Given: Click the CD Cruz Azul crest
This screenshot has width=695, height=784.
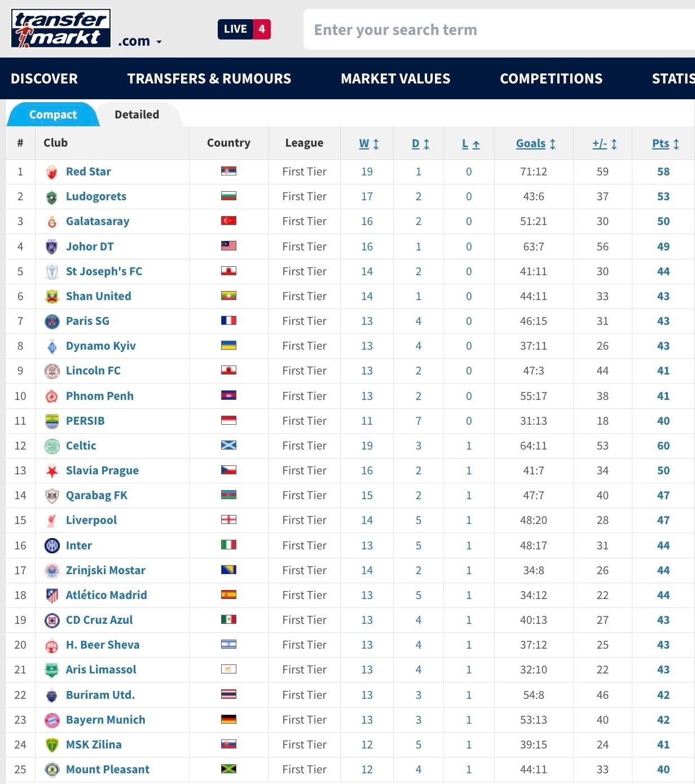Looking at the screenshot, I should click(52, 620).
